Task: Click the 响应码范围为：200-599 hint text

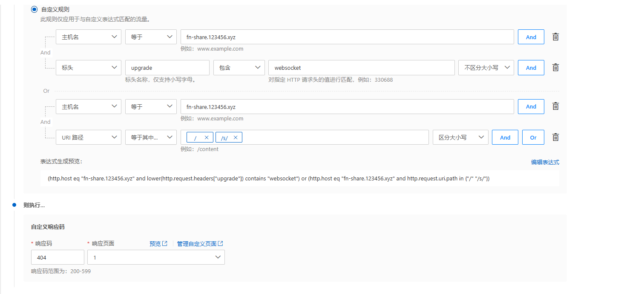Action: point(61,271)
